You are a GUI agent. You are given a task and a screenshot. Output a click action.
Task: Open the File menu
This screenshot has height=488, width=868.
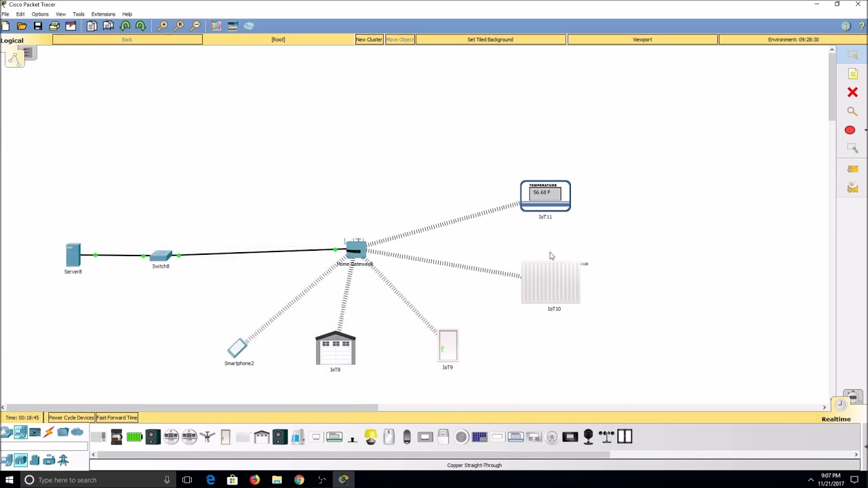pyautogui.click(x=5, y=14)
